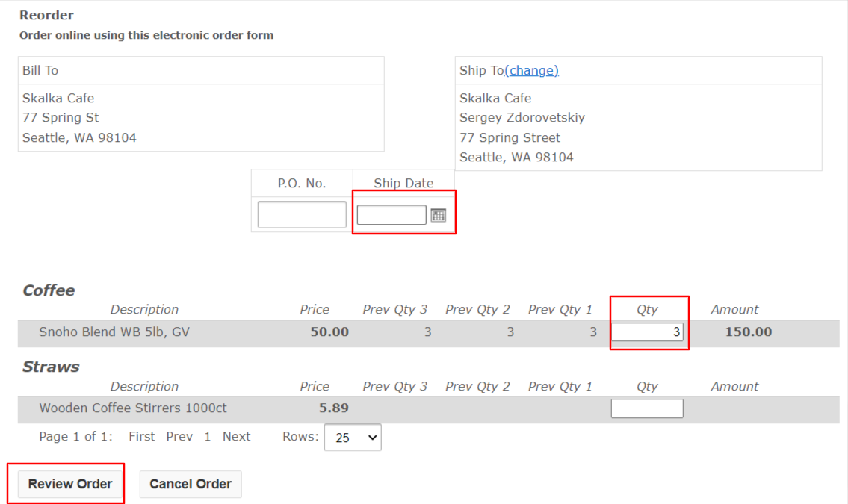Click the Straws section heading
Image resolution: width=848 pixels, height=504 pixels.
[49, 367]
